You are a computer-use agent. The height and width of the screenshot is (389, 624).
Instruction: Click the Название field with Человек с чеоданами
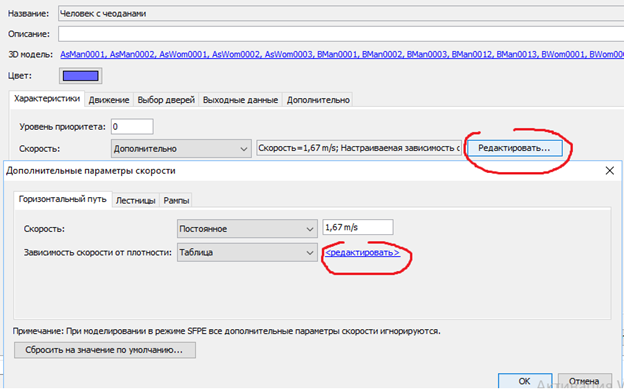pyautogui.click(x=341, y=14)
